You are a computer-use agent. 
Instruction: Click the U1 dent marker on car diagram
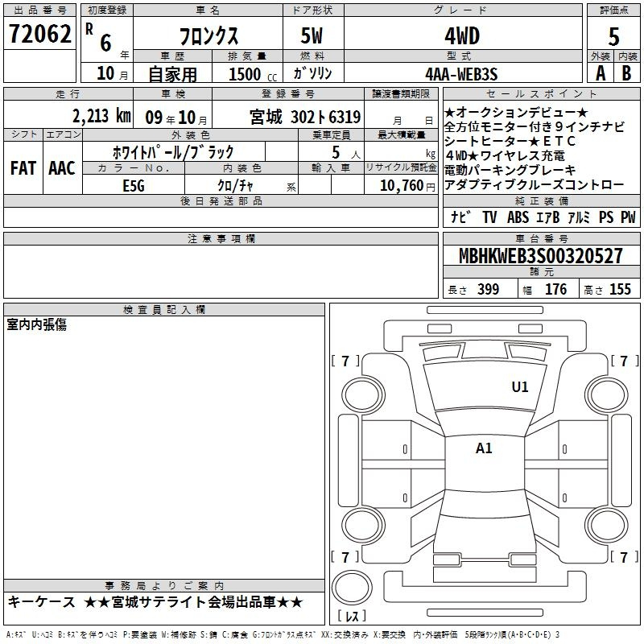click(520, 387)
